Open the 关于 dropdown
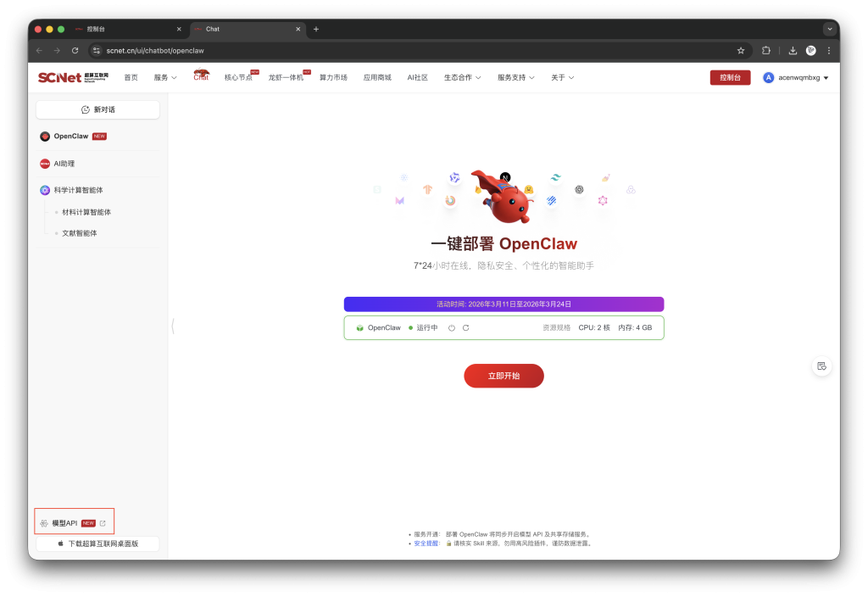The image size is (868, 597). point(561,77)
